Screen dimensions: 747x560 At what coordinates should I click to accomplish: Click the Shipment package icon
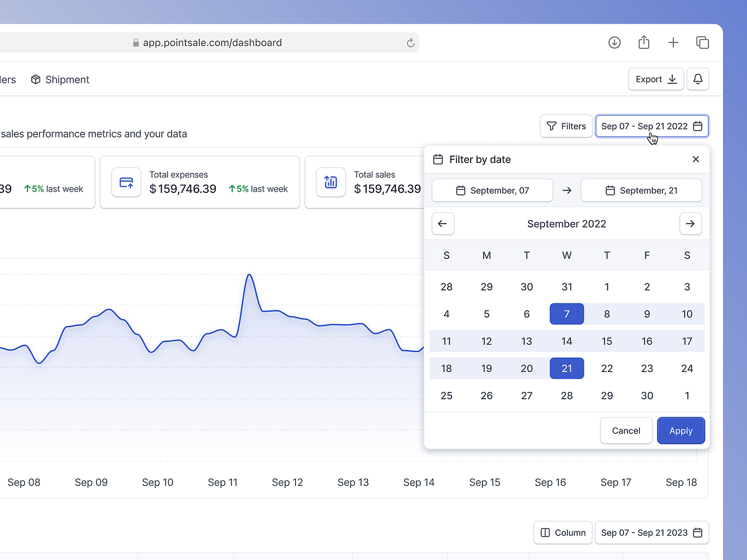(35, 80)
